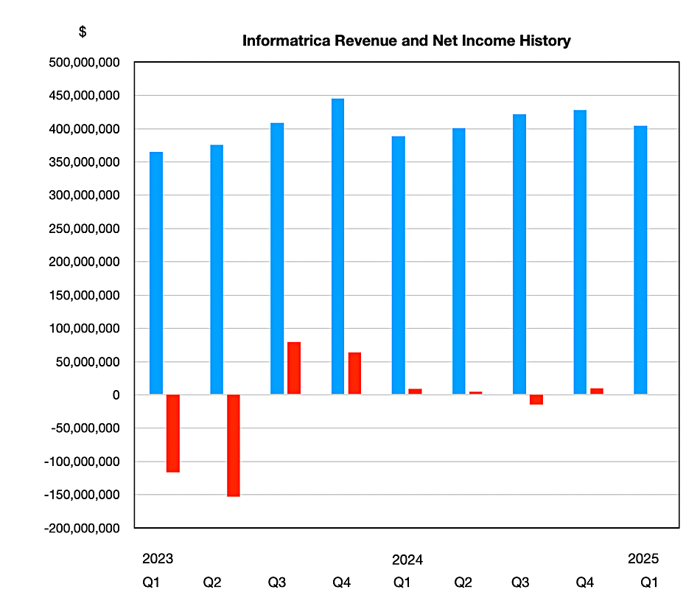The image size is (700, 612).
Task: Select the positive 50,000,000 axis label
Action: tap(88, 362)
